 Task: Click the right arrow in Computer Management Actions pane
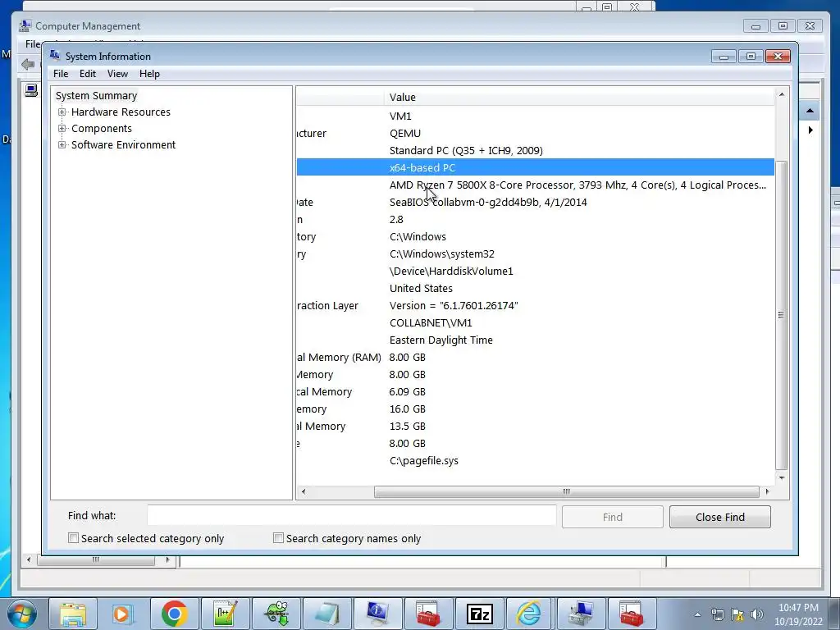[x=810, y=130]
